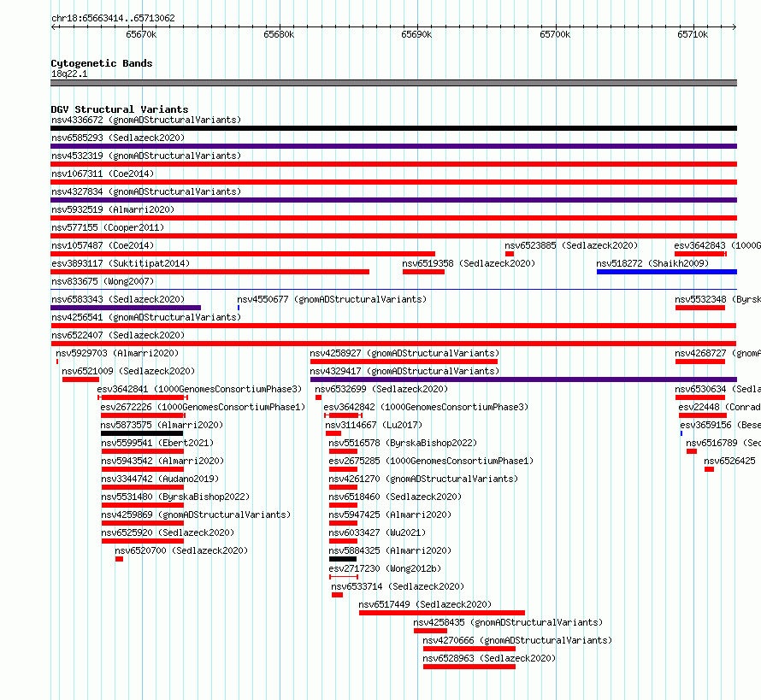Open nsv6519358 (Sedlazeck2020) label
761x700 pixels.
tap(469, 263)
